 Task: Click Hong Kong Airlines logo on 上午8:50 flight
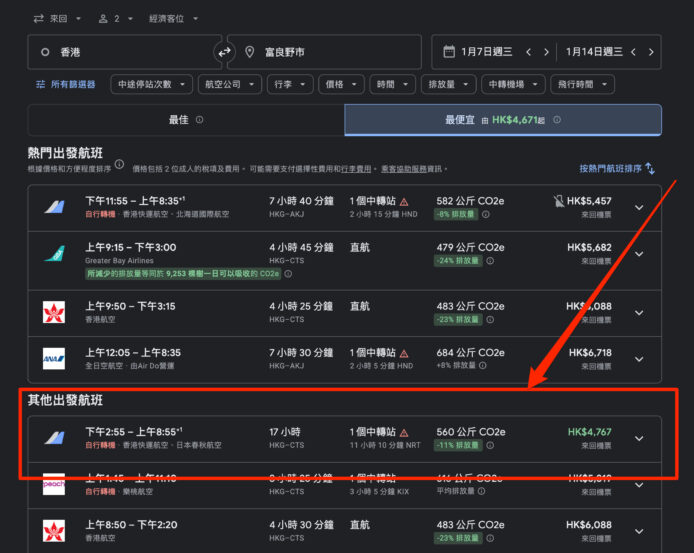(54, 531)
